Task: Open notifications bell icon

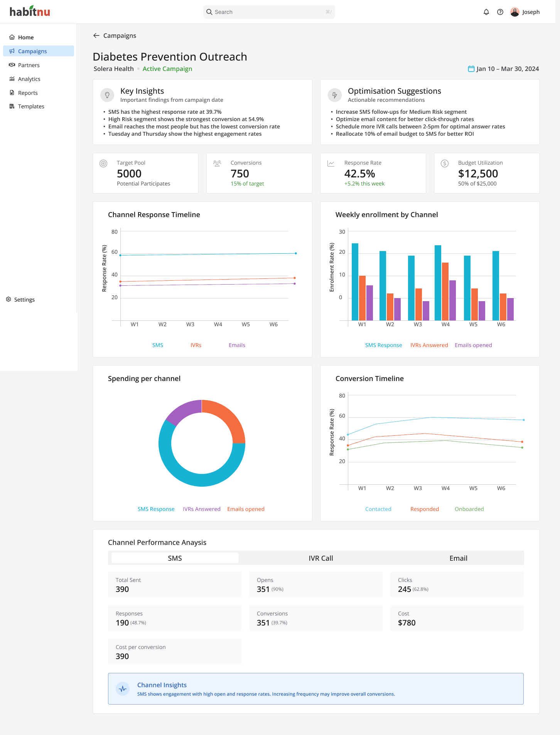Action: click(486, 12)
